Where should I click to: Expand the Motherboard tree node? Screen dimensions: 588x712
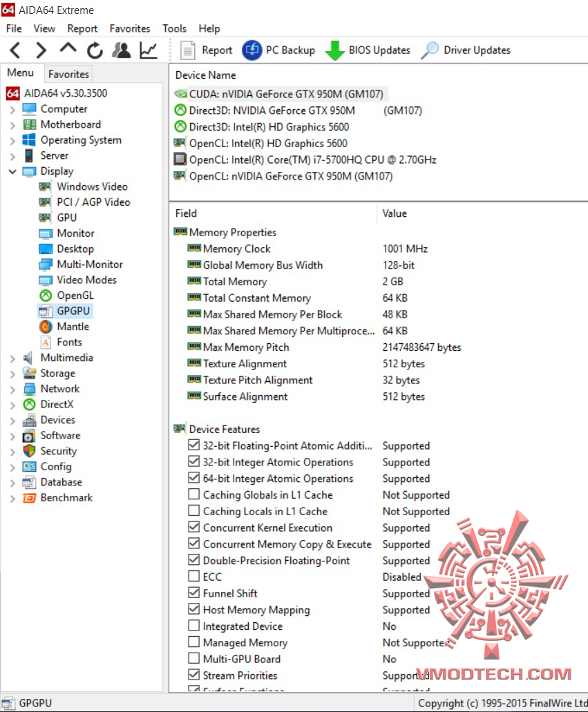12,125
